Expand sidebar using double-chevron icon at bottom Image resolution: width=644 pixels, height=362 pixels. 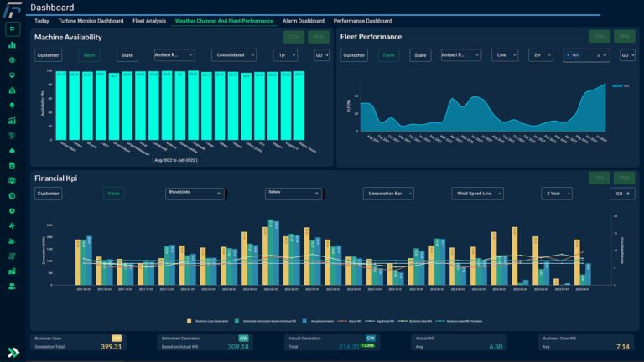[12, 353]
